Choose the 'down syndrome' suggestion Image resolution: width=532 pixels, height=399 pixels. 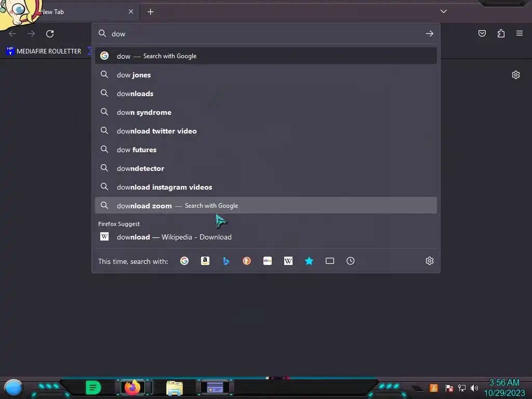pyautogui.click(x=266, y=112)
